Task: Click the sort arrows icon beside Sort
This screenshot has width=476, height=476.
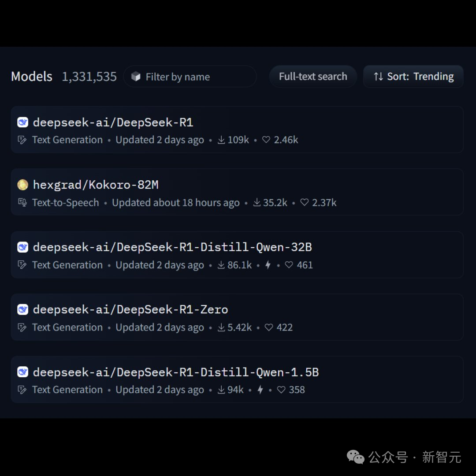Action: point(378,77)
